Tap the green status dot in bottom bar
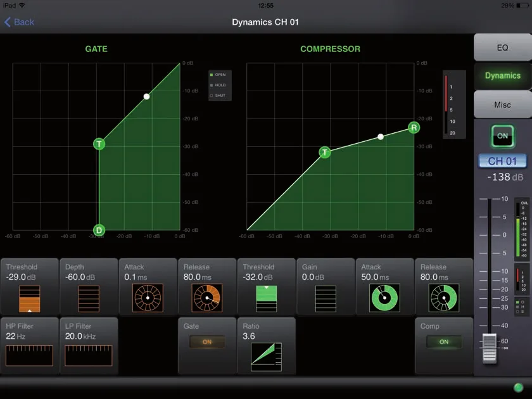The image size is (532, 399). click(x=518, y=388)
